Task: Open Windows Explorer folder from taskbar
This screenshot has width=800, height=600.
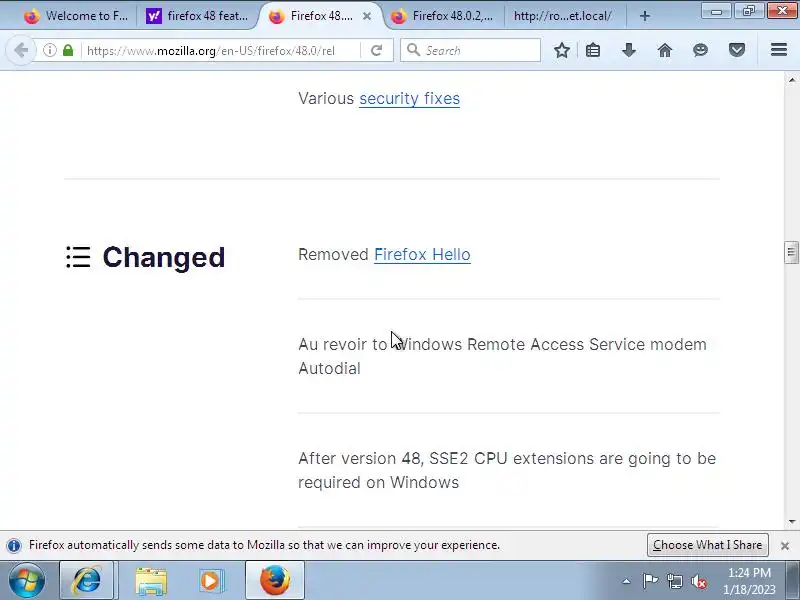Action: pos(151,580)
